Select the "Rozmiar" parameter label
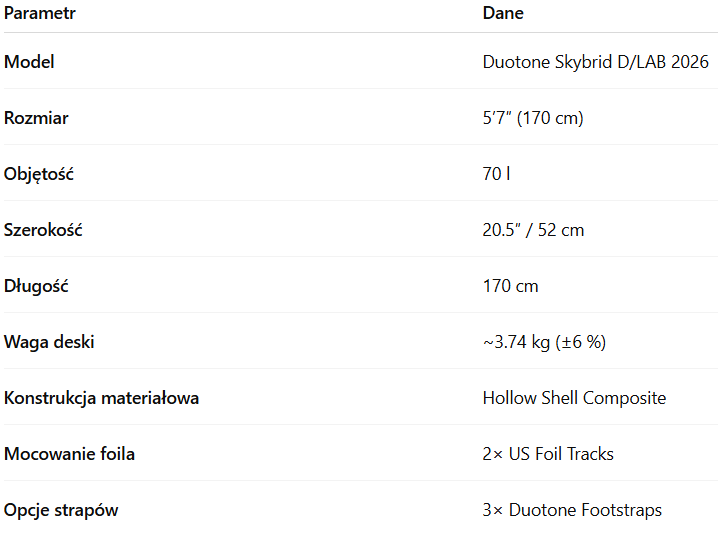Screen dimensions: 718x535 click(x=36, y=118)
